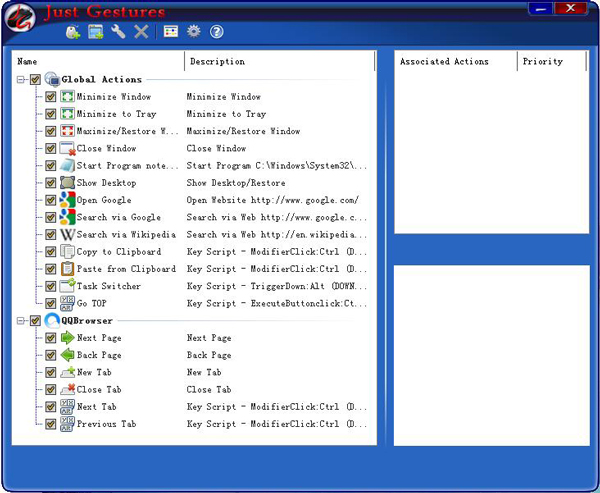The height and width of the screenshot is (493, 600).
Task: Minimize the Just Gestures window
Action: pos(540,8)
